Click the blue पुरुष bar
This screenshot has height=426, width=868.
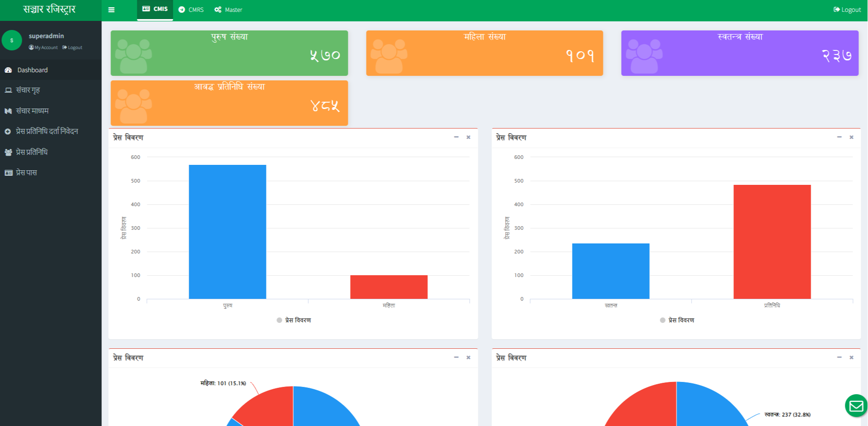(227, 232)
